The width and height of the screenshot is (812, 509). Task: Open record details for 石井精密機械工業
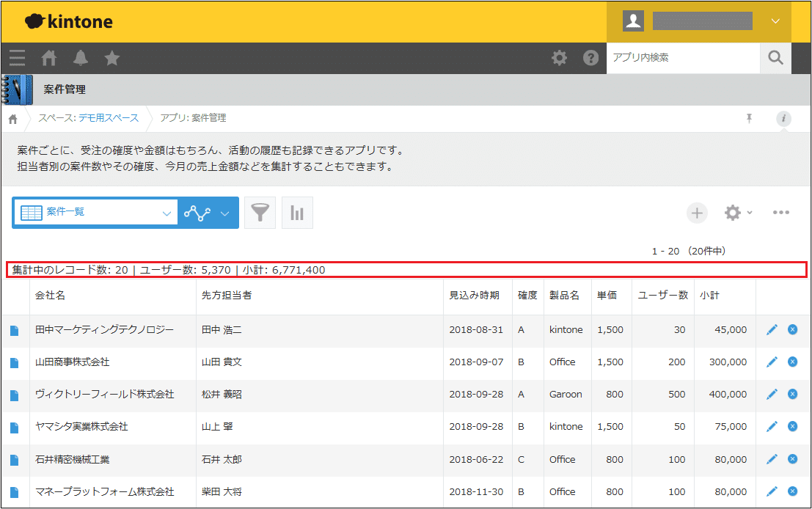tap(15, 460)
